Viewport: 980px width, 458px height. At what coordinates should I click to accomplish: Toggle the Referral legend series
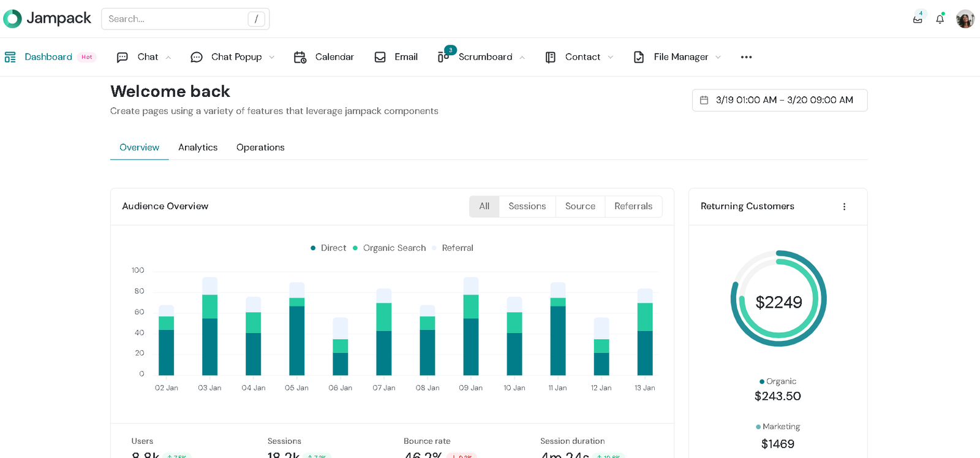453,248
